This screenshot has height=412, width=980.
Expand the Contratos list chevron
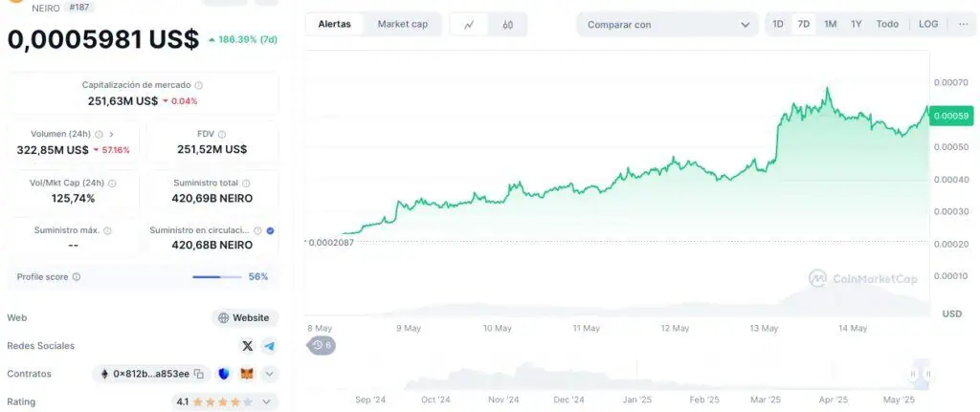tap(269, 374)
